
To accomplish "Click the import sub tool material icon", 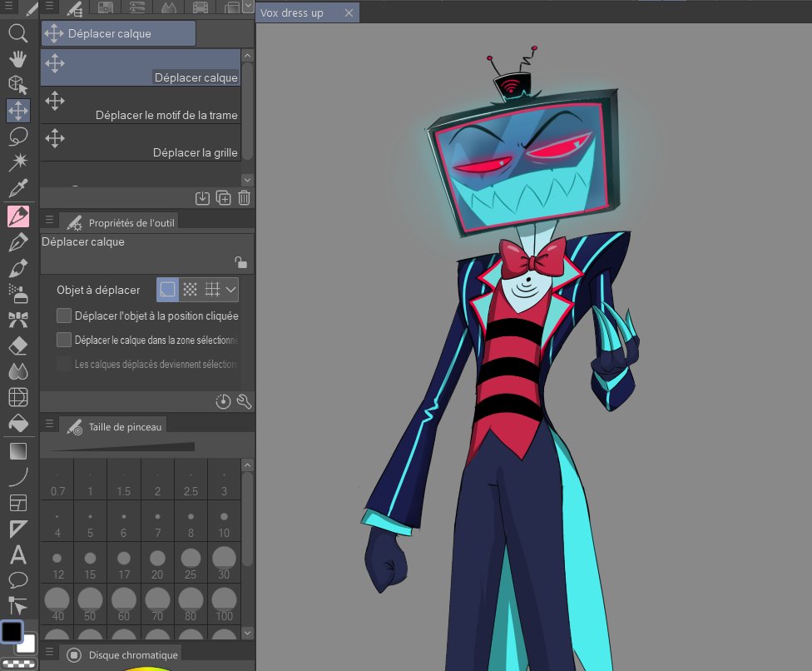I will pos(202,198).
